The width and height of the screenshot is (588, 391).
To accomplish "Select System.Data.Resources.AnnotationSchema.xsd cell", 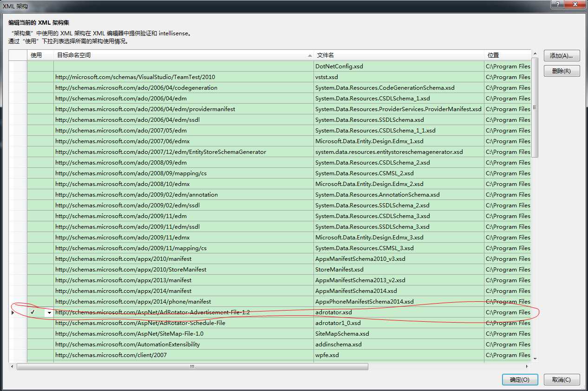I will [x=399, y=195].
